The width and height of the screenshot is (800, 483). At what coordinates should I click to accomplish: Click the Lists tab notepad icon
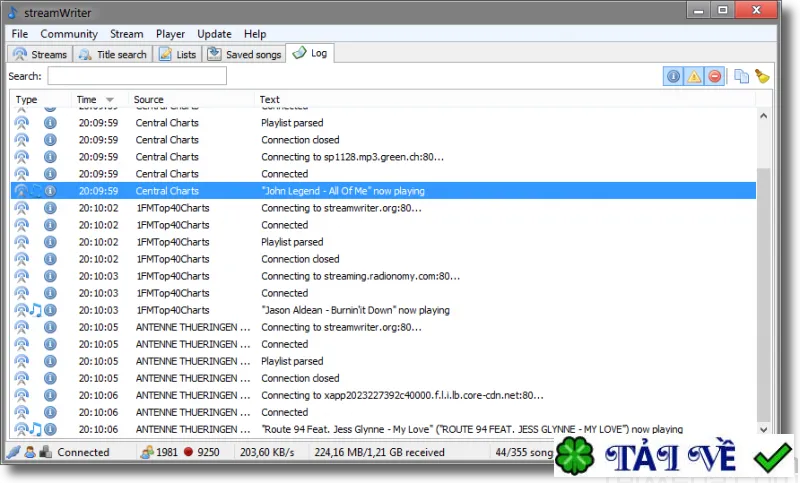click(x=165, y=54)
